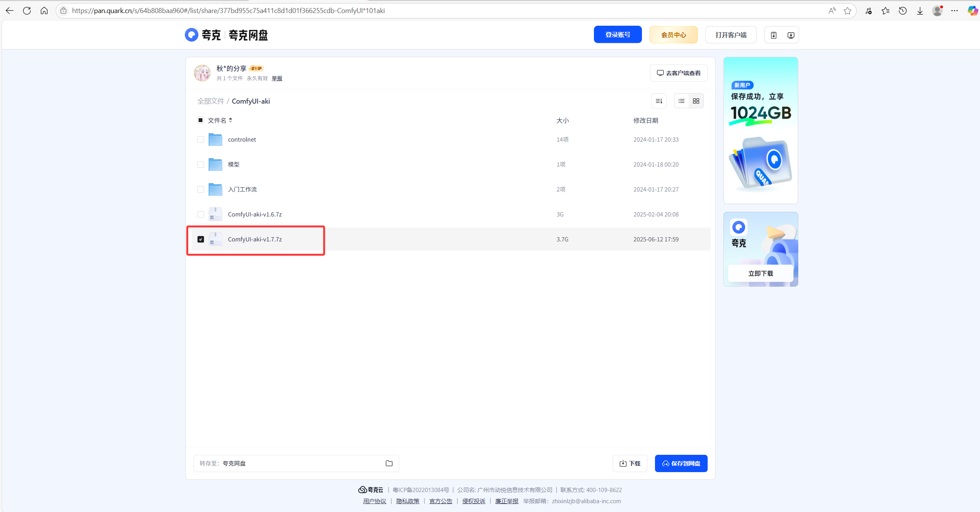Switch to grid view layout
The height and width of the screenshot is (512, 980).
click(696, 101)
